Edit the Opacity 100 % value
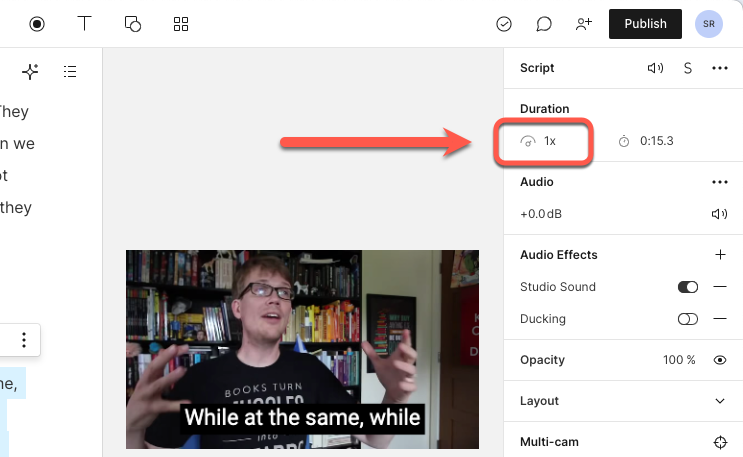 (679, 360)
